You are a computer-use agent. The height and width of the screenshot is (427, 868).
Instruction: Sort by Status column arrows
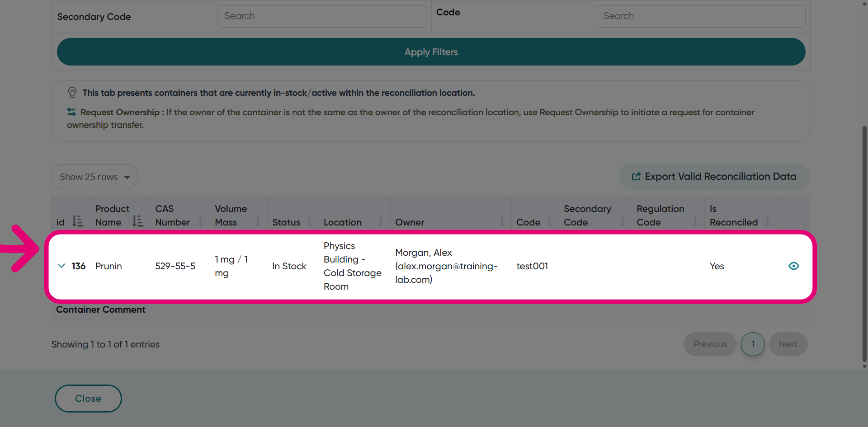click(309, 221)
